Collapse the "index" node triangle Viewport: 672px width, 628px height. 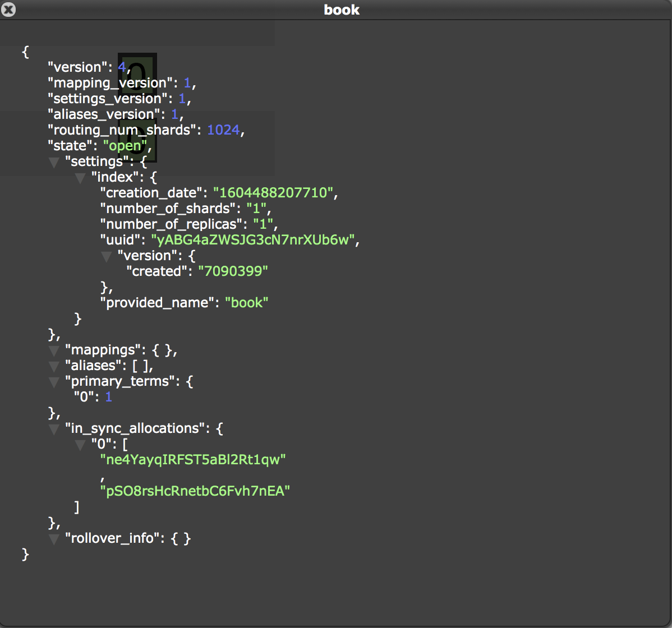pyautogui.click(x=80, y=178)
